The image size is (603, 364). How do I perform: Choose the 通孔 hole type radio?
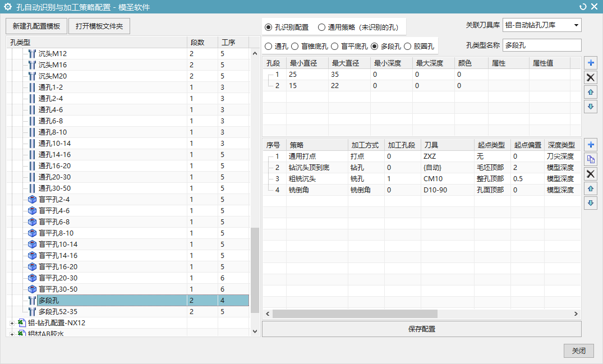pyautogui.click(x=269, y=46)
